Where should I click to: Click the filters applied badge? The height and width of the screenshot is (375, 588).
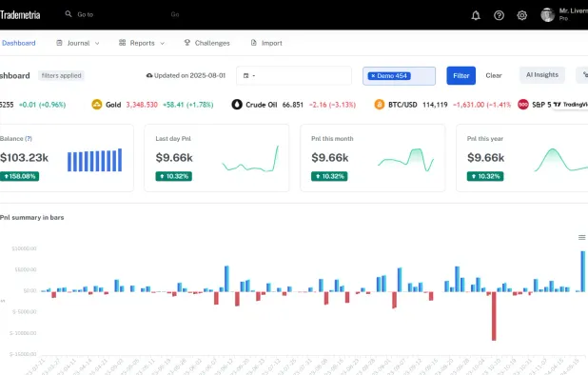pyautogui.click(x=61, y=76)
